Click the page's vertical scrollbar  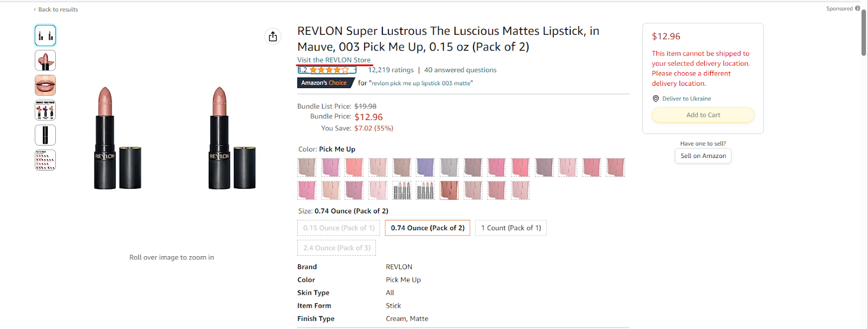(864, 33)
